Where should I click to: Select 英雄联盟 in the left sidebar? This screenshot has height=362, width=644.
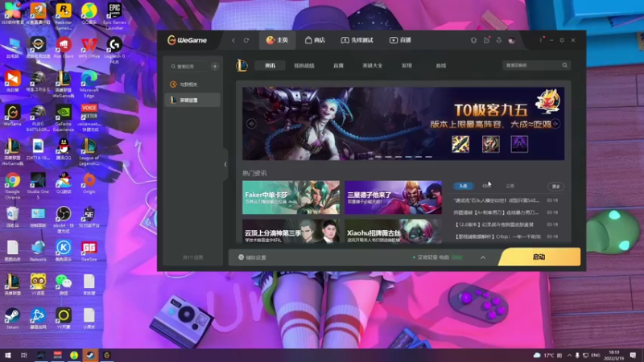[192, 100]
